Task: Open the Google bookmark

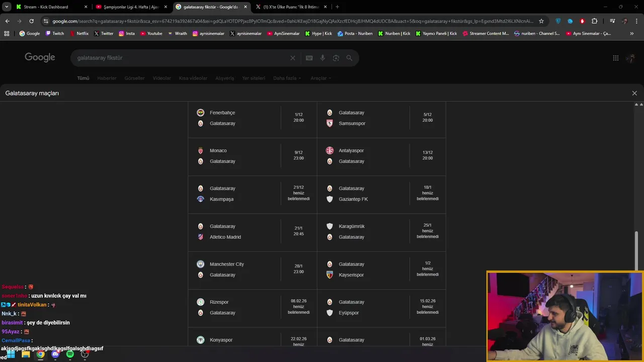Action: point(30,34)
